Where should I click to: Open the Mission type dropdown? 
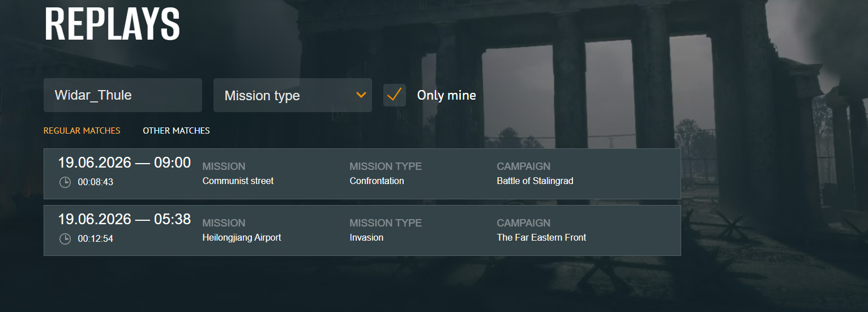(x=293, y=95)
